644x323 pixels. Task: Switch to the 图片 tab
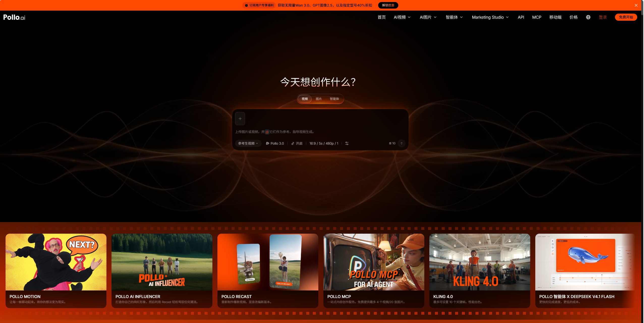pyautogui.click(x=319, y=99)
